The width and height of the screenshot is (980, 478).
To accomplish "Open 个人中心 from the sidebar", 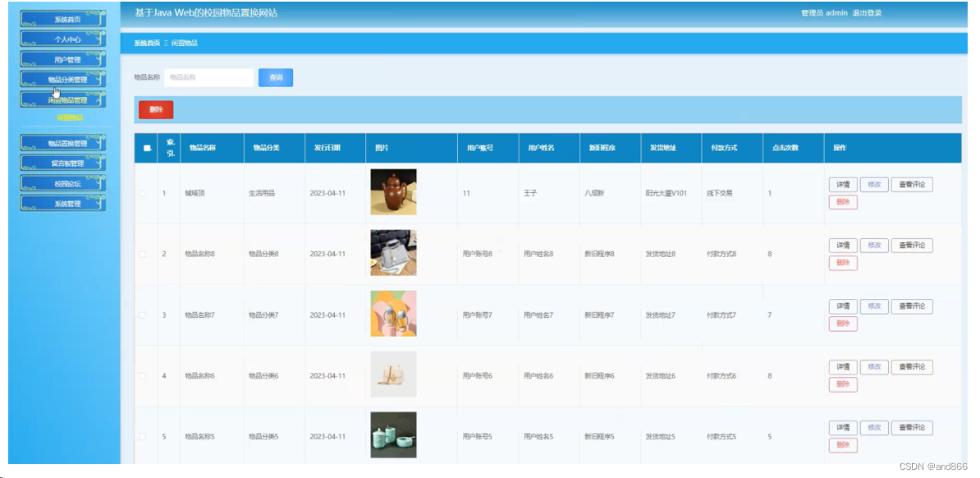I will tap(62, 39).
